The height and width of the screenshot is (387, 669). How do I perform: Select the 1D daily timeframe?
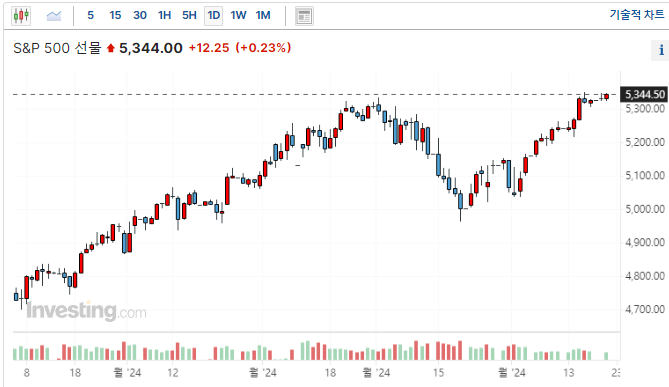pos(213,16)
